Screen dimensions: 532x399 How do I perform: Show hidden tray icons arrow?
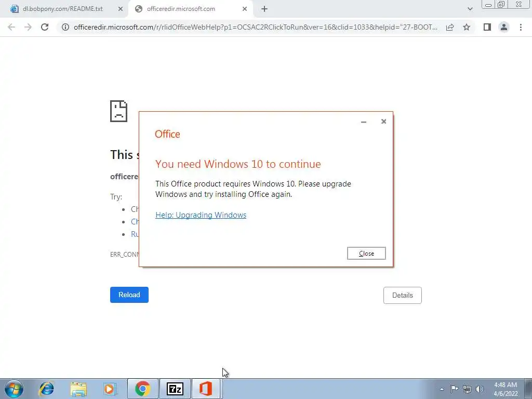coord(442,389)
